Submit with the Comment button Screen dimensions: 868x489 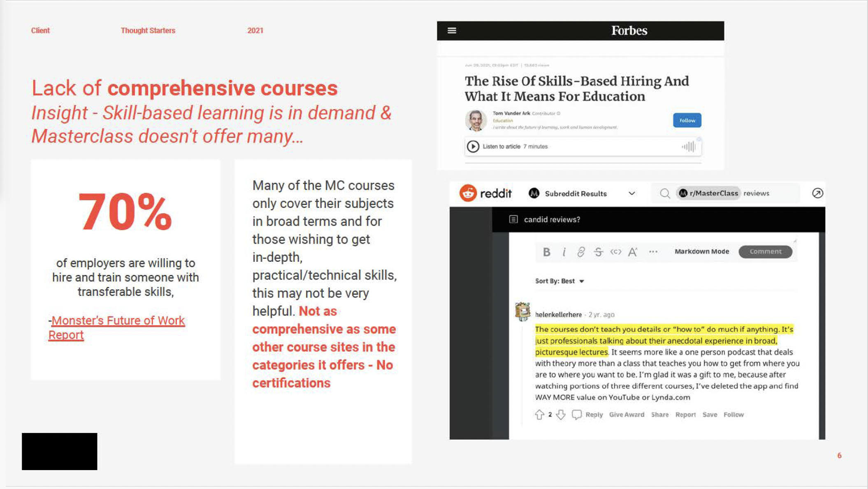click(765, 251)
